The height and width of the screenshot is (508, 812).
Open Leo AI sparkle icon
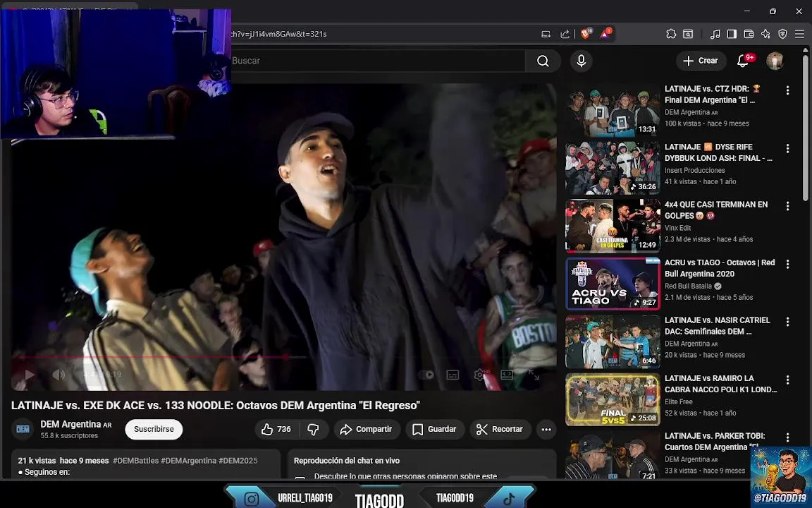(766, 34)
